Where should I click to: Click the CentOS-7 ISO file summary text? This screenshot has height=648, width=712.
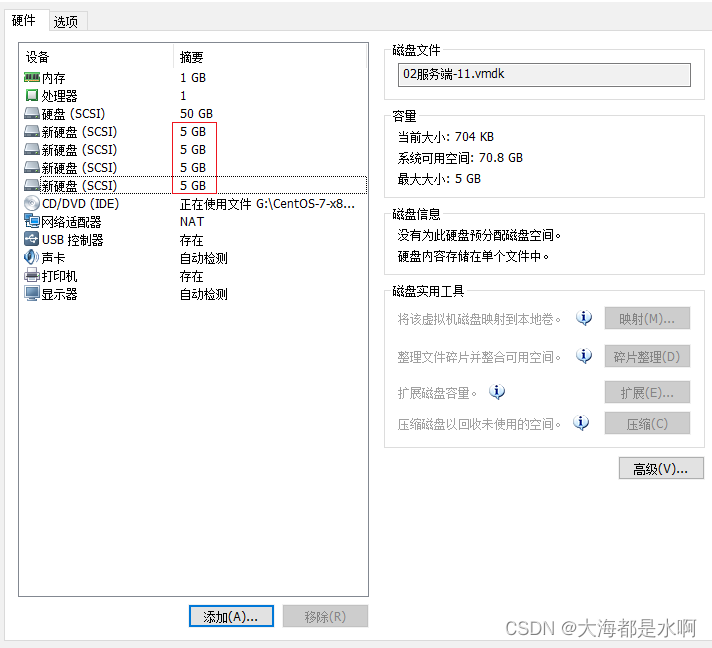click(x=267, y=204)
